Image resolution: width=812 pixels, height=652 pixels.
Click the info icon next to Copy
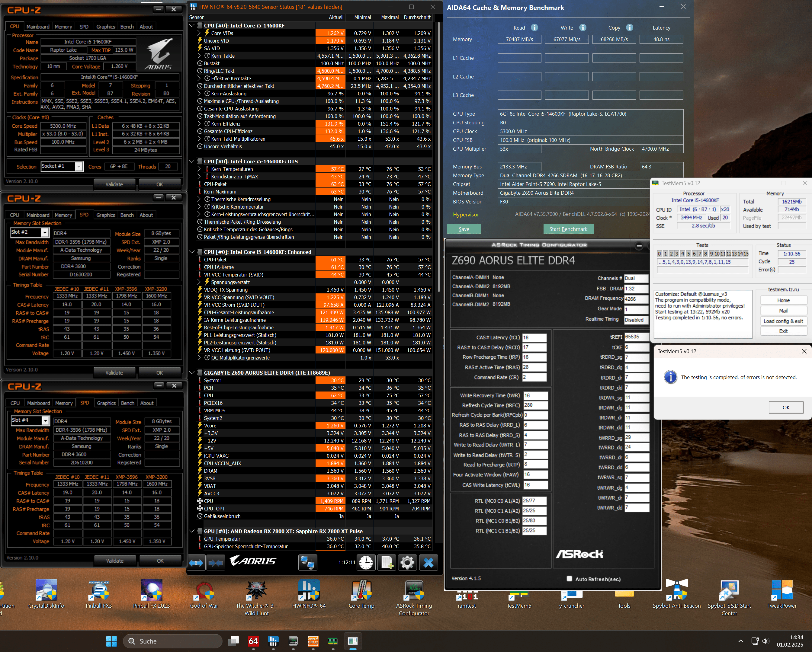(629, 27)
